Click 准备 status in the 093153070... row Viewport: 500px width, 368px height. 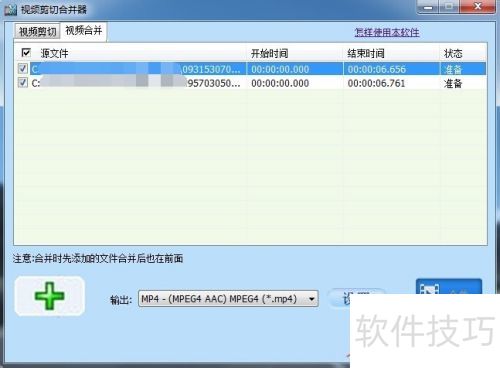453,69
